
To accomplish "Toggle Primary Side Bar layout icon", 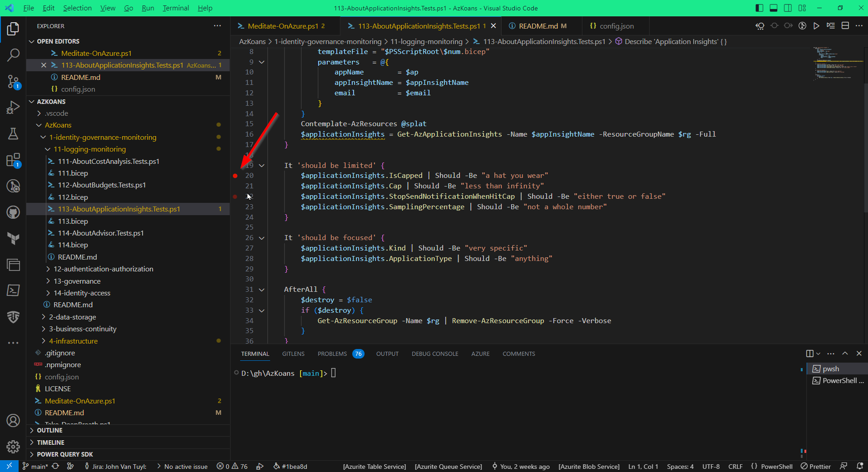I will click(759, 8).
